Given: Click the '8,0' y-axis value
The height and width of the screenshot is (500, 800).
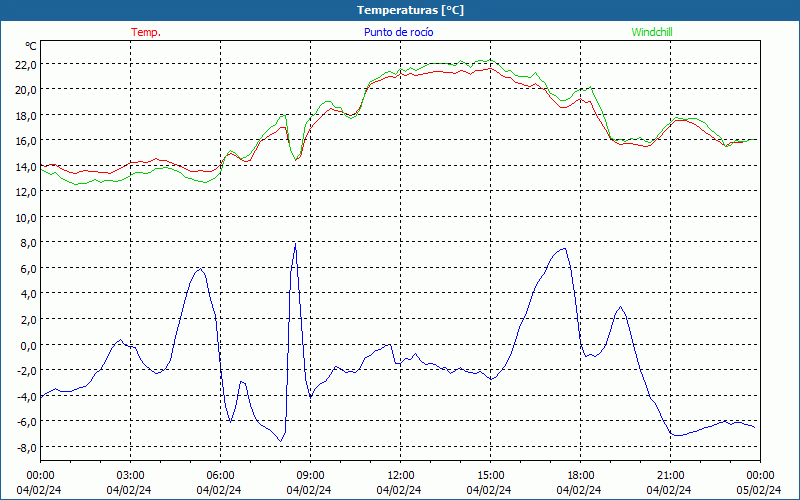Looking at the screenshot, I should pos(29,243).
